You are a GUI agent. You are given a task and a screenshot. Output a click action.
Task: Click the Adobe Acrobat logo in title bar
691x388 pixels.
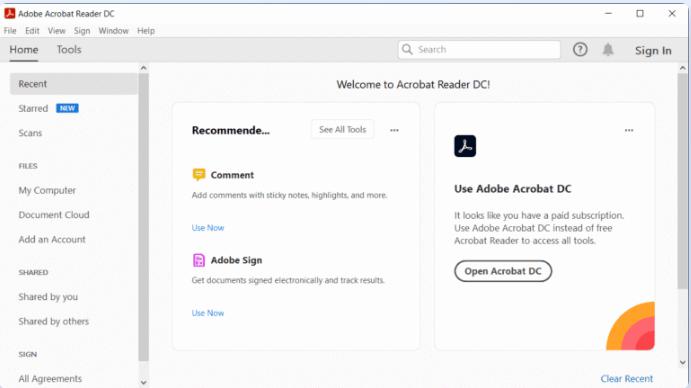[x=10, y=14]
